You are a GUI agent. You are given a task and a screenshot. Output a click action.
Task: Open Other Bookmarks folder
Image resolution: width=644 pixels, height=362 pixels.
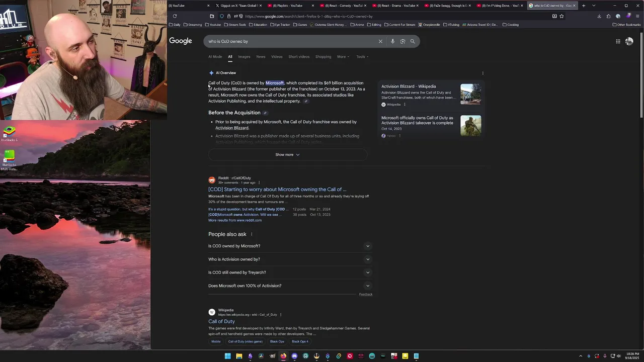627,25
